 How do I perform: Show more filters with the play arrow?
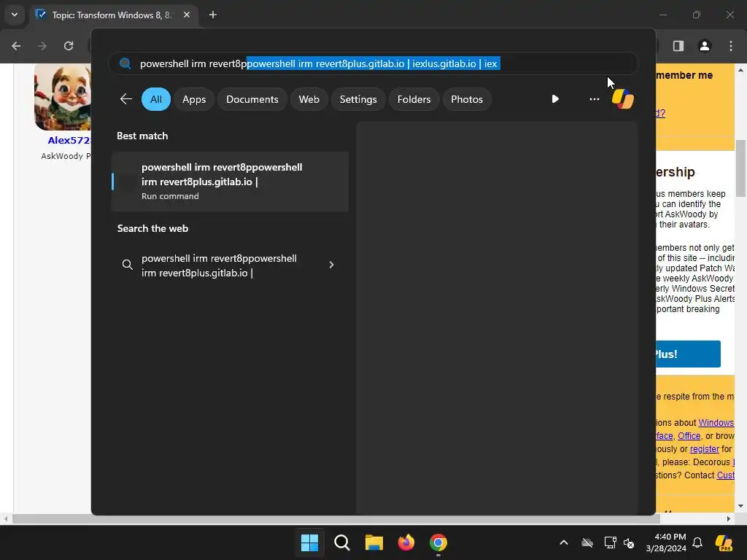click(x=555, y=99)
